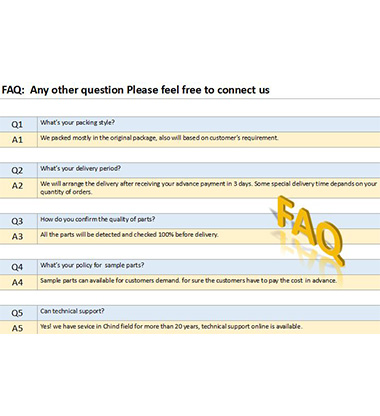This screenshot has width=380, height=416.
Task: Click the A3 label cell
Action: (18, 236)
